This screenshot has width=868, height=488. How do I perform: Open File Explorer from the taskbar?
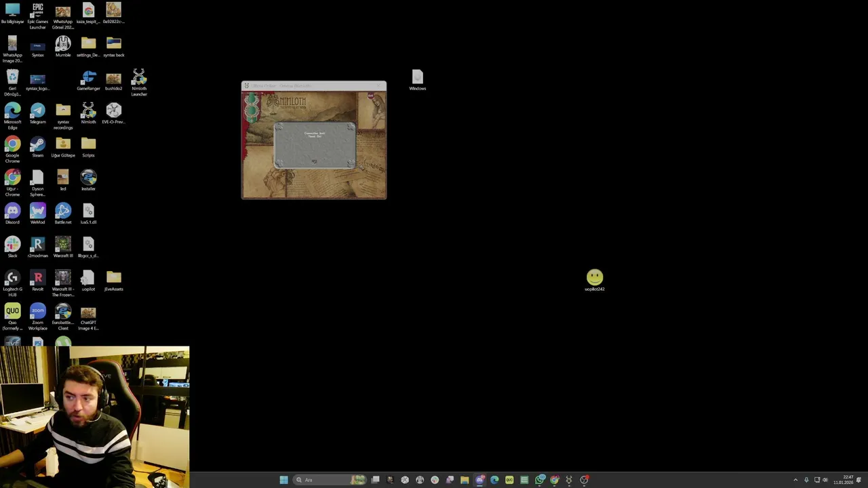(465, 480)
